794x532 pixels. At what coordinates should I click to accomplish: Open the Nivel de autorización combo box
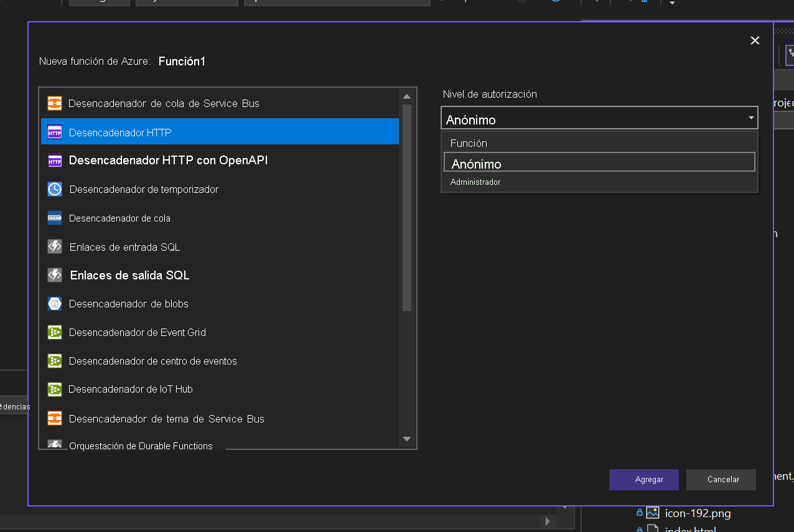pyautogui.click(x=599, y=118)
